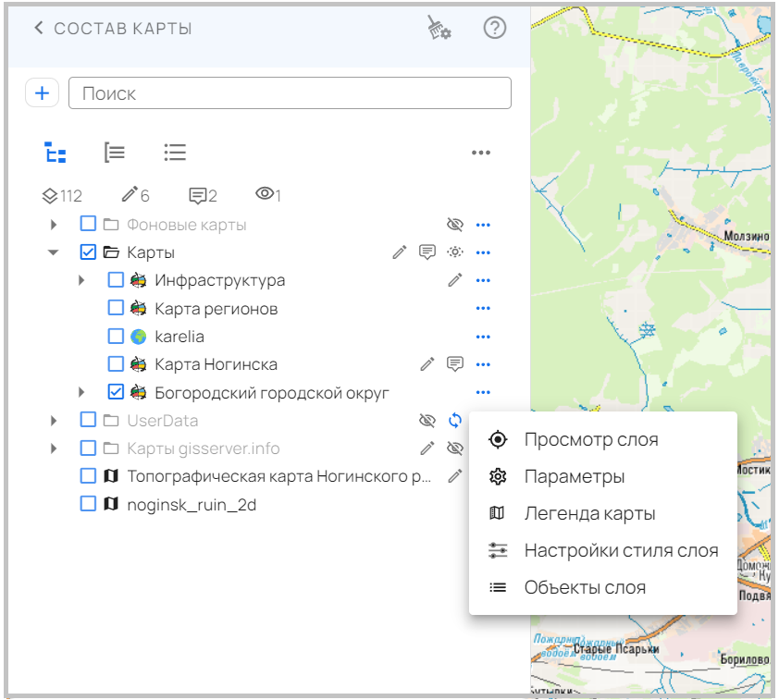
Task: Choose Настройки стиля слоя menu item
Action: pos(620,550)
